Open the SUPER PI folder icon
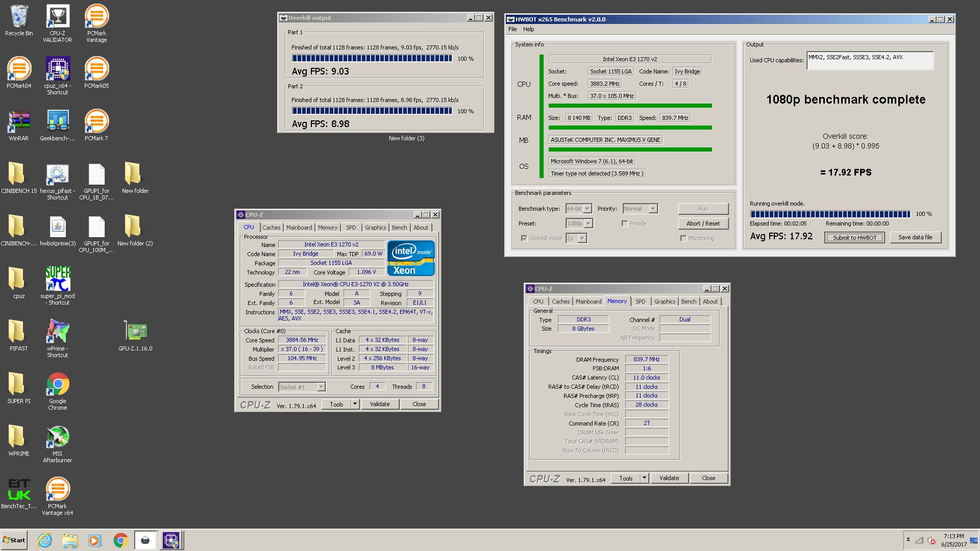This screenshot has width=980, height=551. [19, 388]
